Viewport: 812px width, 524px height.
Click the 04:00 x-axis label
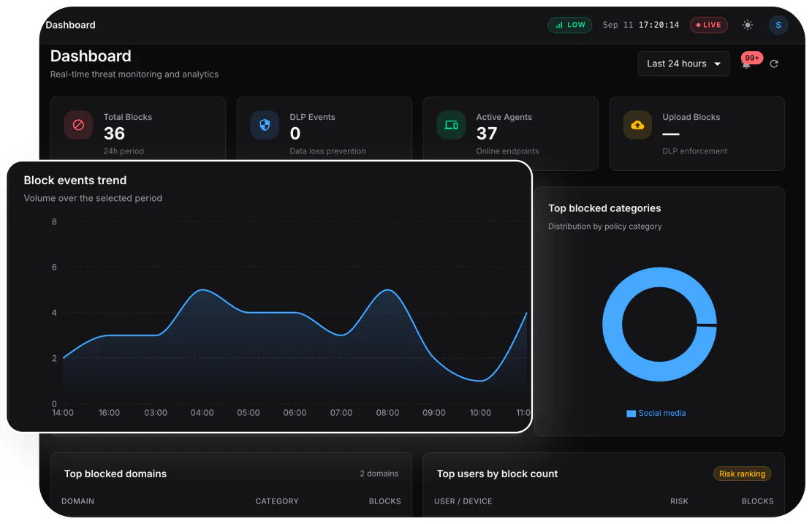point(202,413)
